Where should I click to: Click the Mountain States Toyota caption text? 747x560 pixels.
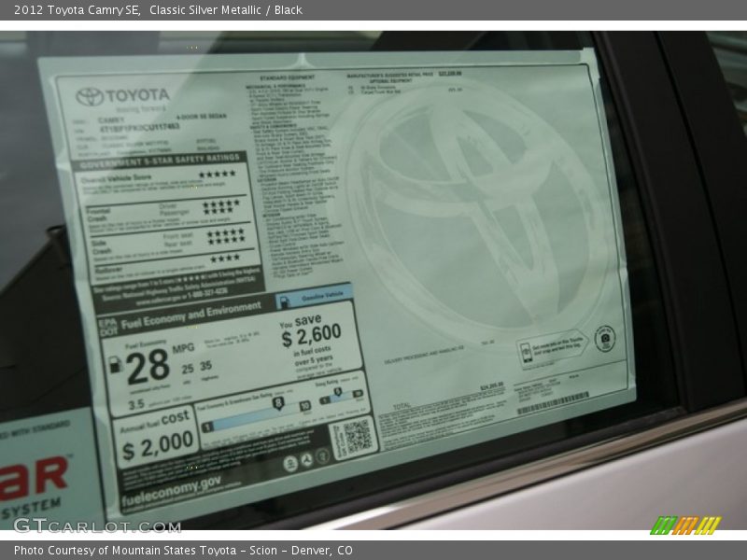click(187, 549)
